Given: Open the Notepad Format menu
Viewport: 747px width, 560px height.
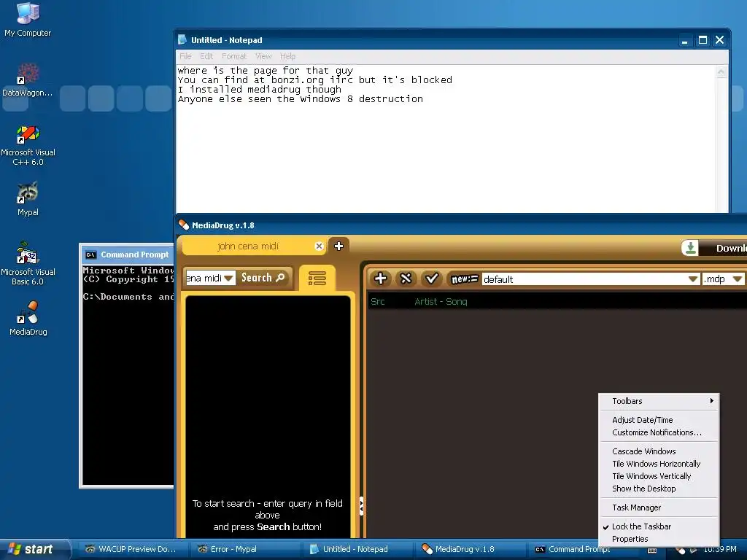Looking at the screenshot, I should pyautogui.click(x=234, y=56).
